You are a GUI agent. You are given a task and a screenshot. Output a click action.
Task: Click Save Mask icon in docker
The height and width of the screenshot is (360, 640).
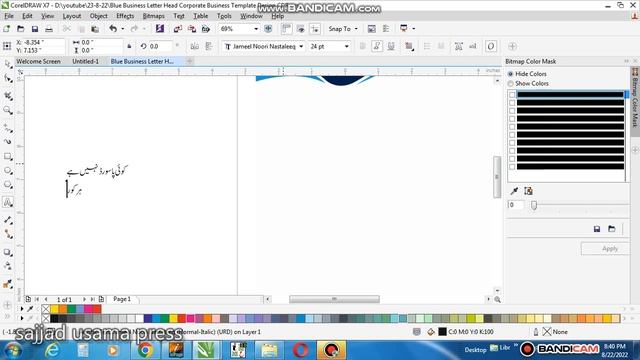[597, 229]
